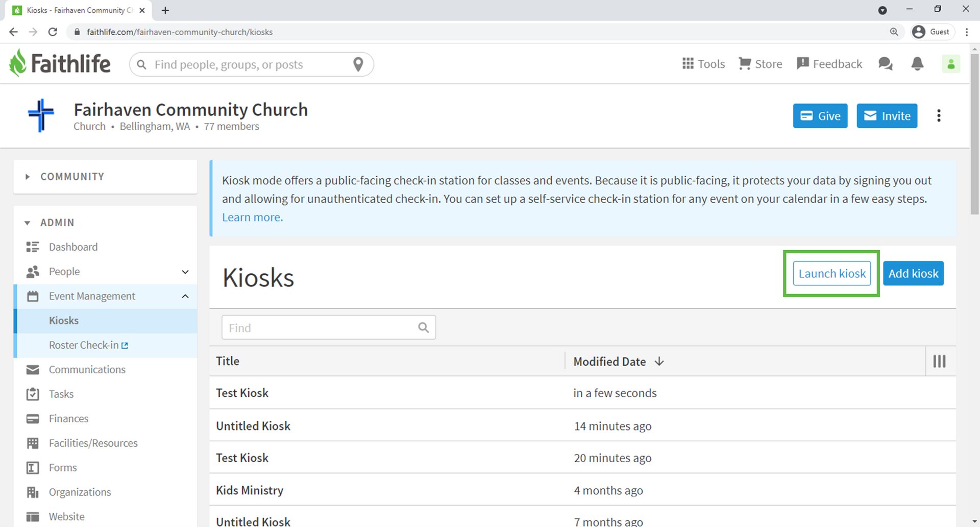Open the messages chat icon

click(886, 64)
